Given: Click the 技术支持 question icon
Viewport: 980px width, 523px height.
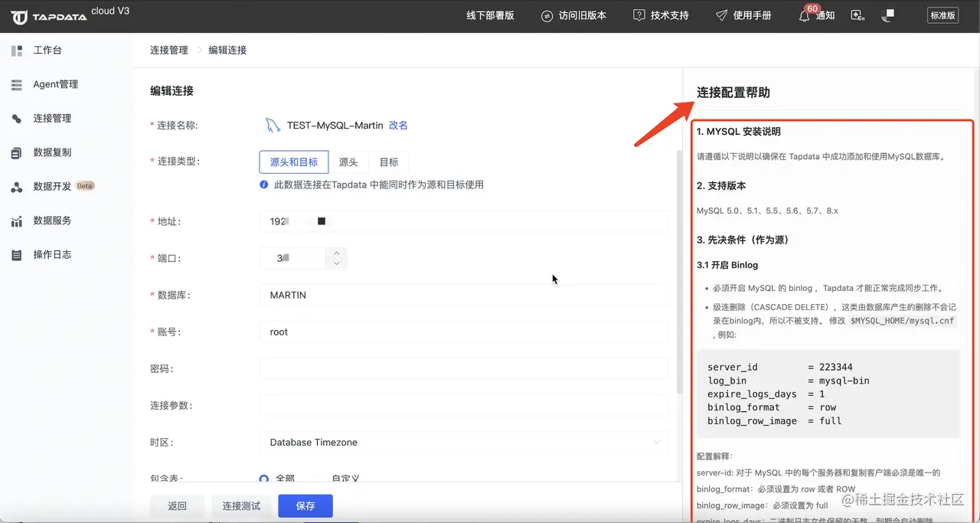Looking at the screenshot, I should pos(639,15).
